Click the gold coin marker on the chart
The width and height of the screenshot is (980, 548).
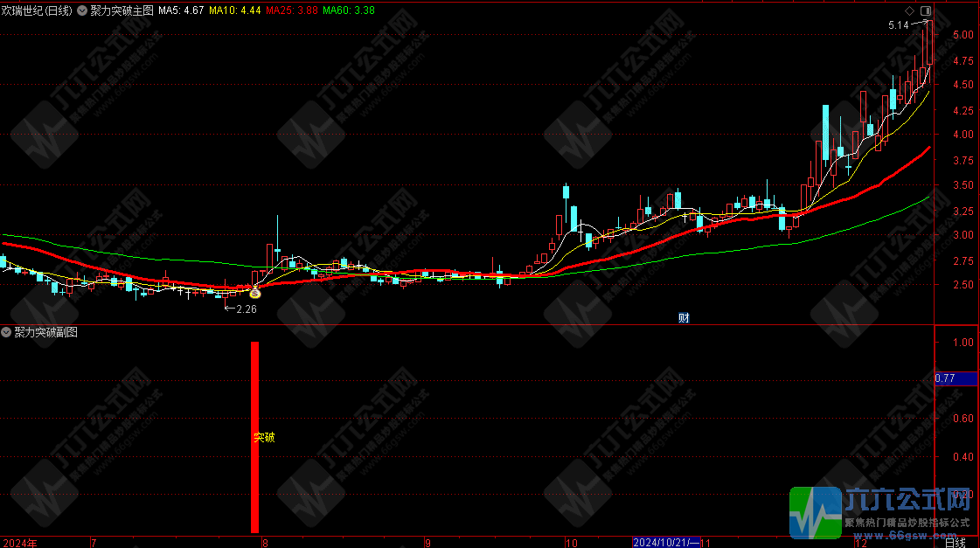pyautogui.click(x=255, y=295)
